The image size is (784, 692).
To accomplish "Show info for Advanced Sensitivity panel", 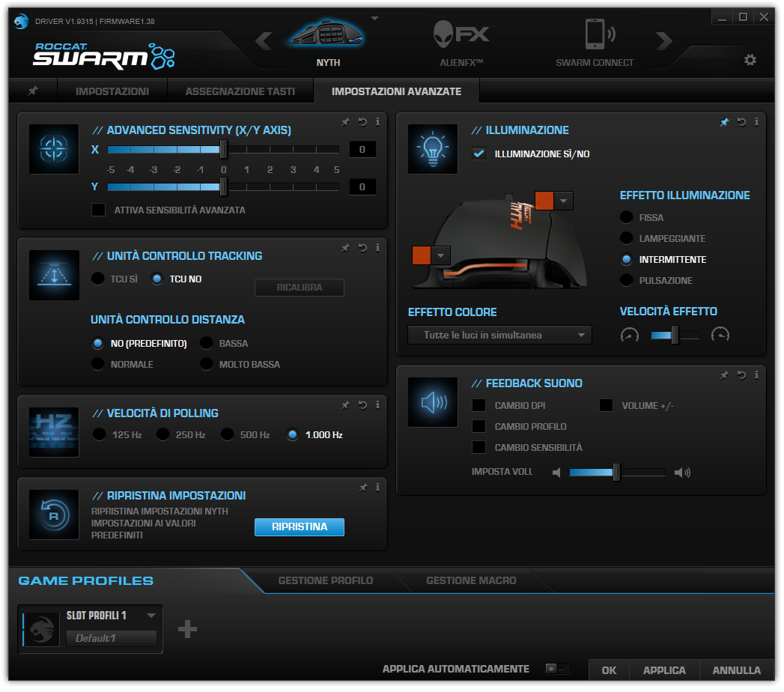I will [377, 121].
